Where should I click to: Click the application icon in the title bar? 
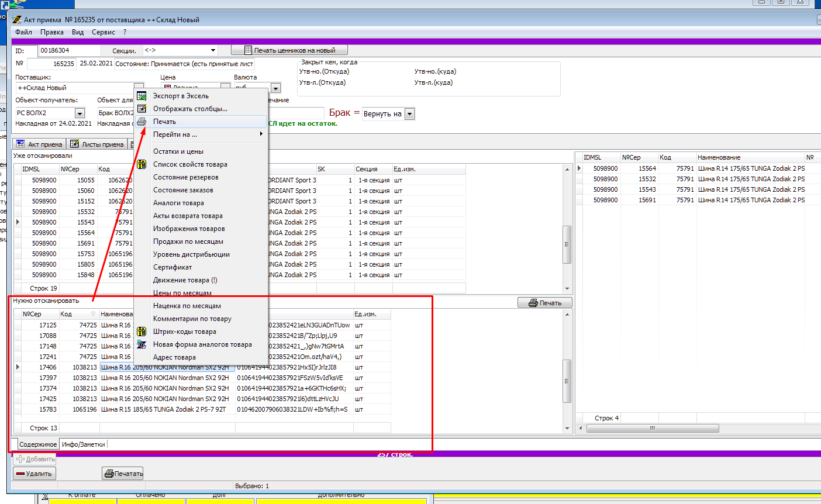(x=18, y=20)
